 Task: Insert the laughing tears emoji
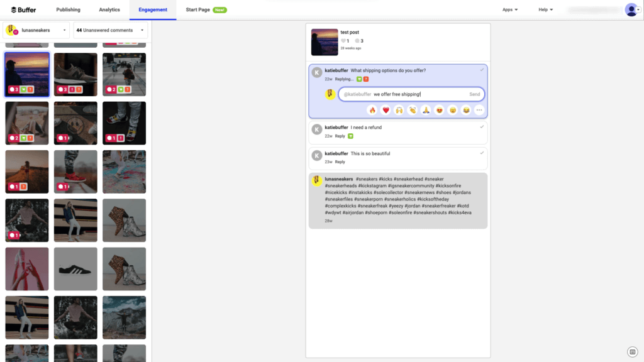(x=466, y=110)
